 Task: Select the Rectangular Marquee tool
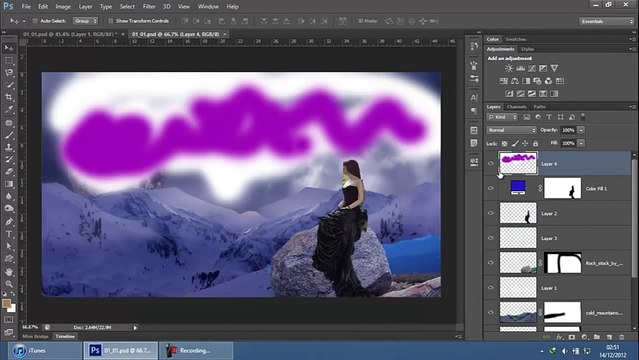tap(9, 61)
